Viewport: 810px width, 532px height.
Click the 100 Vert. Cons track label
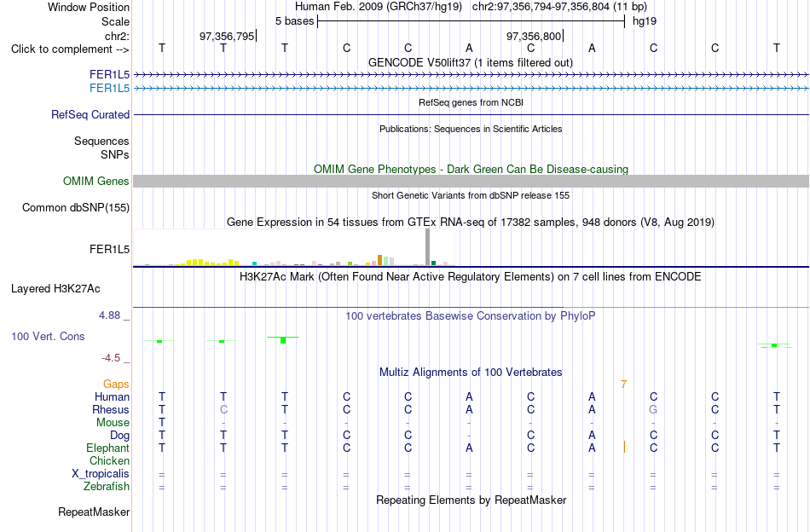coord(48,336)
